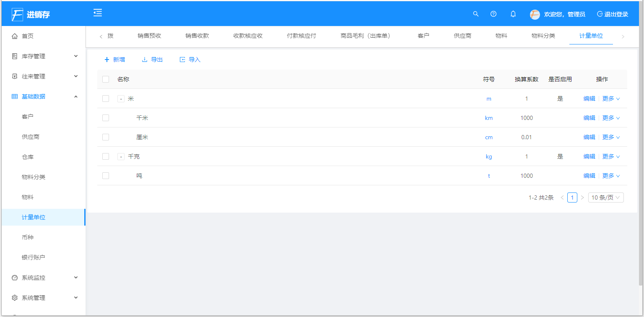
Task: Collapse the sidebar with the menu fold icon
Action: point(98,13)
